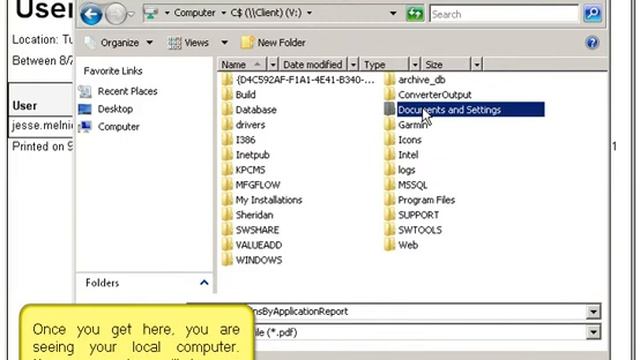640x360 pixels.
Task: Click the computer icon in the address bar
Action: [151, 13]
